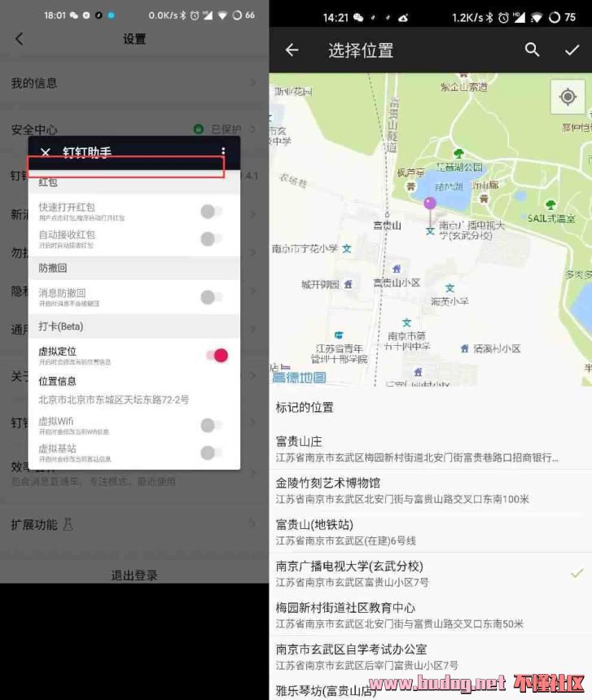592x700 pixels.
Task: Expand 我的信息 row chevron
Action: pos(253,83)
